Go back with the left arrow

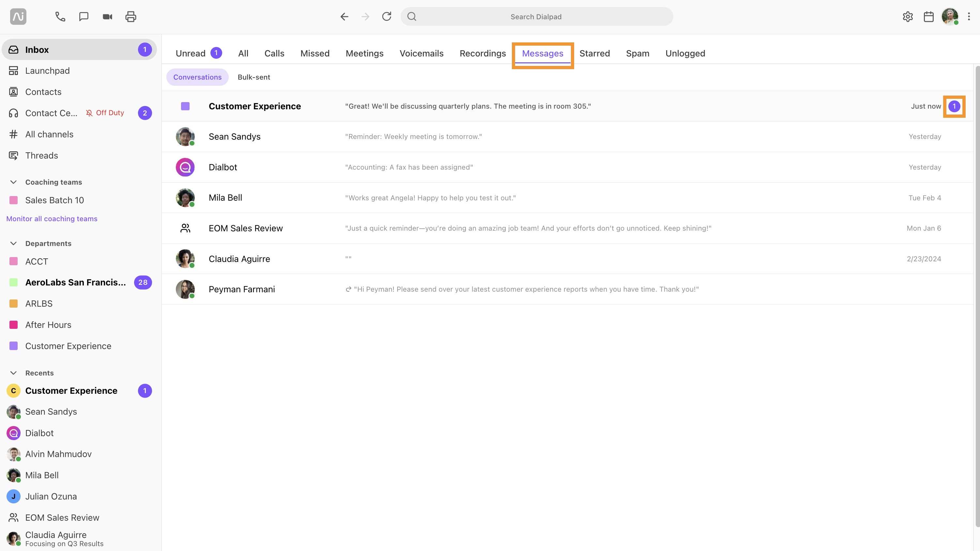344,16
